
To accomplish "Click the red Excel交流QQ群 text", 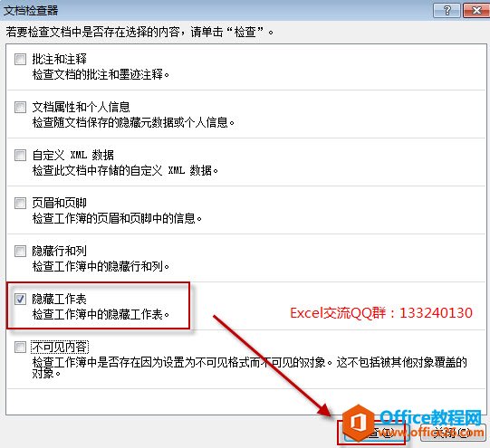I will pyautogui.click(x=381, y=313).
